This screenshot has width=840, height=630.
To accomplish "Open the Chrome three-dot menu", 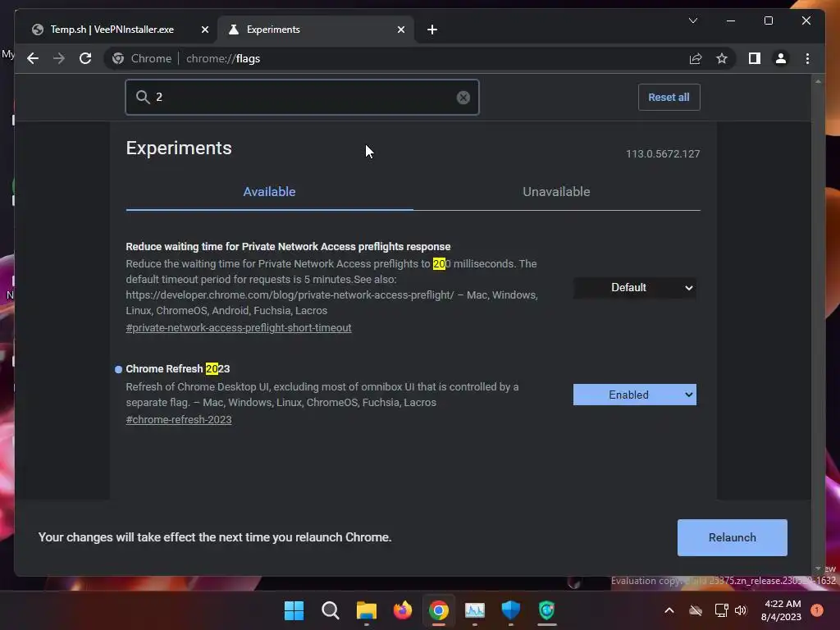I will tap(807, 58).
